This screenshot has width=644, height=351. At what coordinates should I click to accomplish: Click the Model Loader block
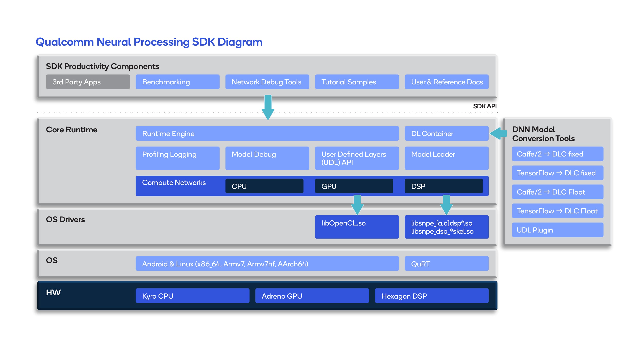point(447,158)
